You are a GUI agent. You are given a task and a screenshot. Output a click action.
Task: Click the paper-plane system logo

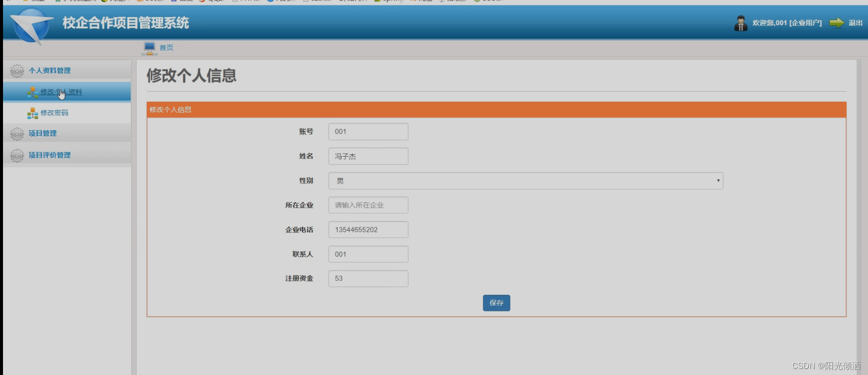[32, 27]
